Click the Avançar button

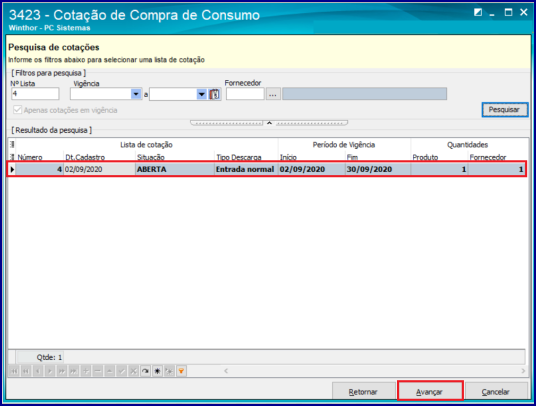tap(430, 391)
